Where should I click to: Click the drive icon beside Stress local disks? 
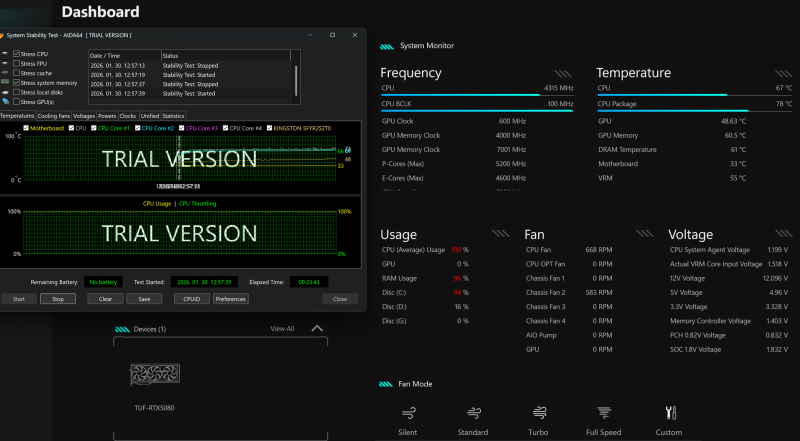click(5, 92)
